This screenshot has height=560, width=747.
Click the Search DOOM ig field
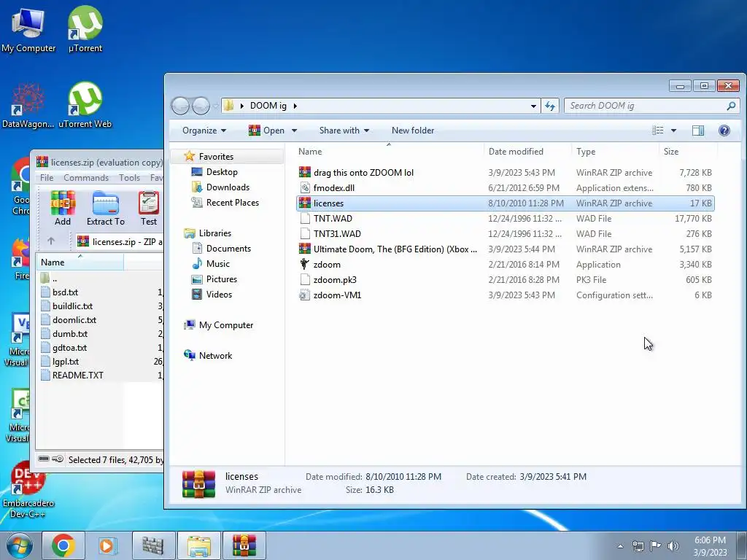click(x=651, y=106)
